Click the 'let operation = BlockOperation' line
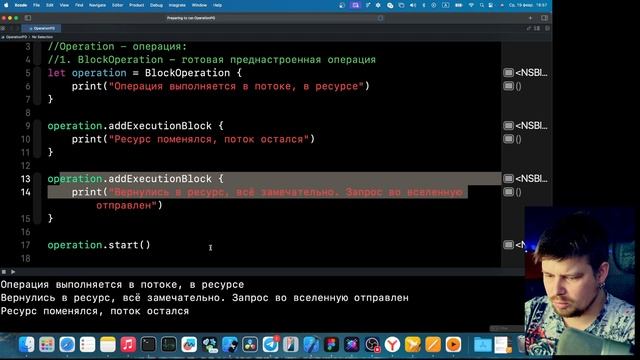Viewport: 640px width, 360px height. click(x=144, y=73)
